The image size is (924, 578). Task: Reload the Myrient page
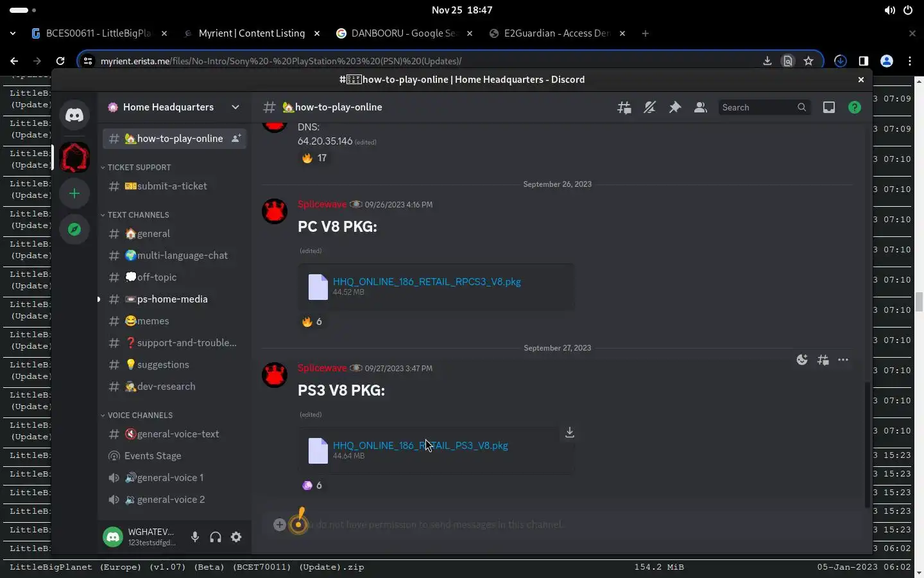[x=60, y=61]
